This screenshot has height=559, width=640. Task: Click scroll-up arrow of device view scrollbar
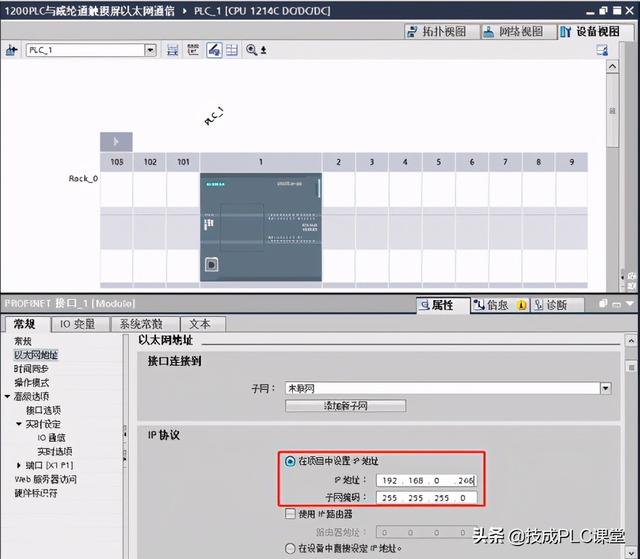613,67
